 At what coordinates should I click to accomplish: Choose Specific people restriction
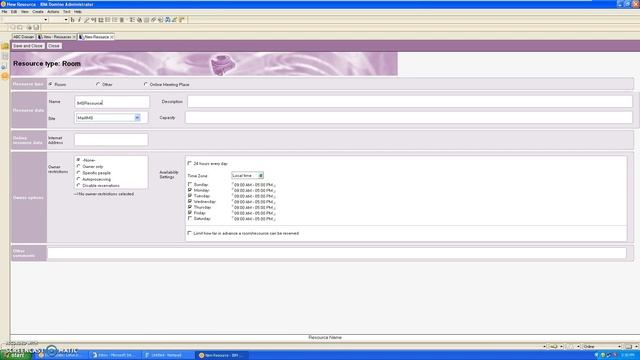(78, 173)
